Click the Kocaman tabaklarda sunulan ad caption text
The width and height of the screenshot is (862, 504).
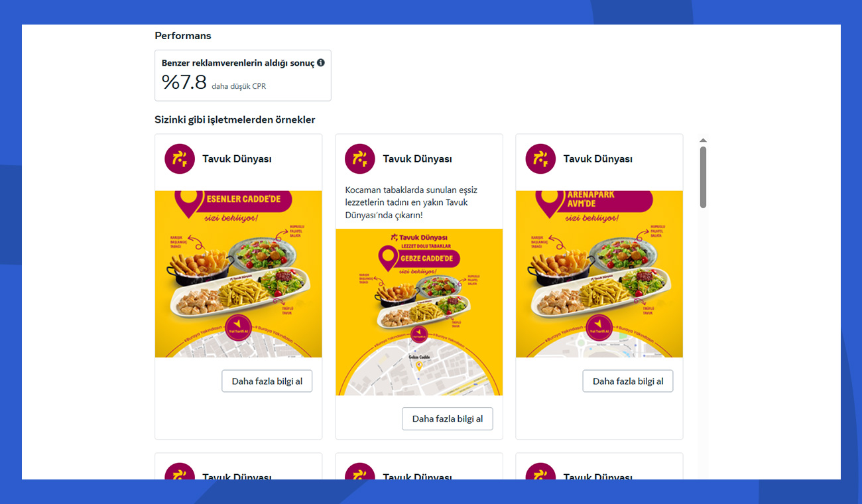(x=411, y=202)
